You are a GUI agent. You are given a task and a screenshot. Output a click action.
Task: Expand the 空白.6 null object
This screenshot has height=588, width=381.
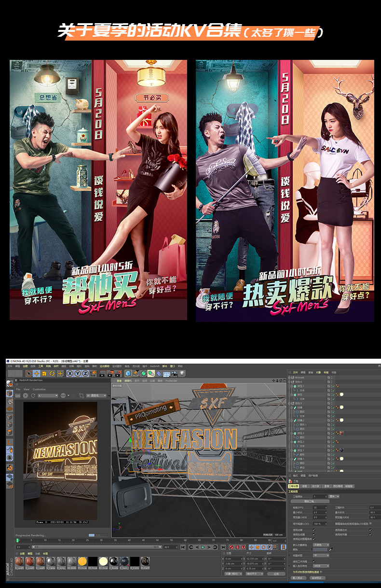pos(289,382)
